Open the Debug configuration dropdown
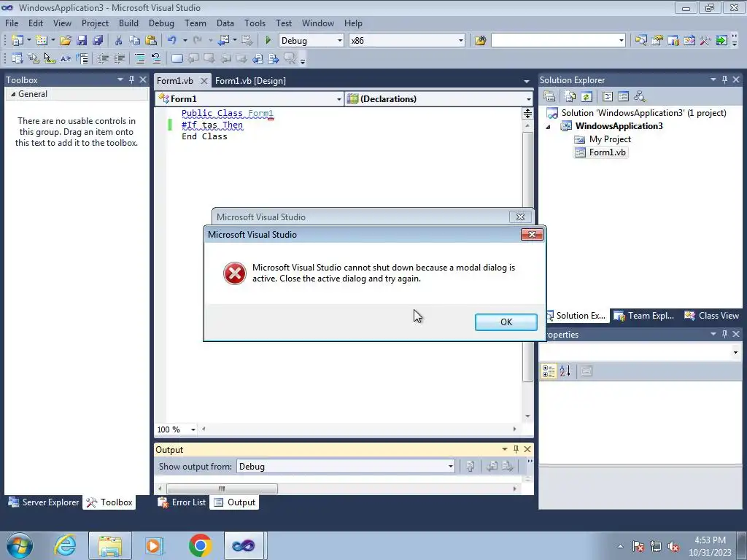 click(x=340, y=41)
